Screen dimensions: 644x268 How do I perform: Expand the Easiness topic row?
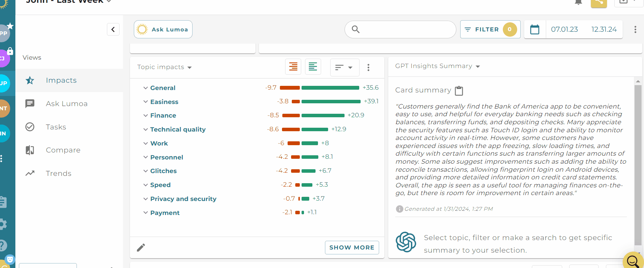[145, 102]
